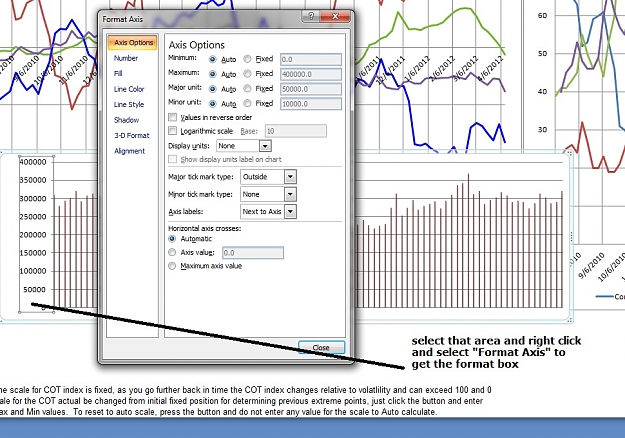
Task: Set Minor unit to Fixed
Action: [x=247, y=103]
